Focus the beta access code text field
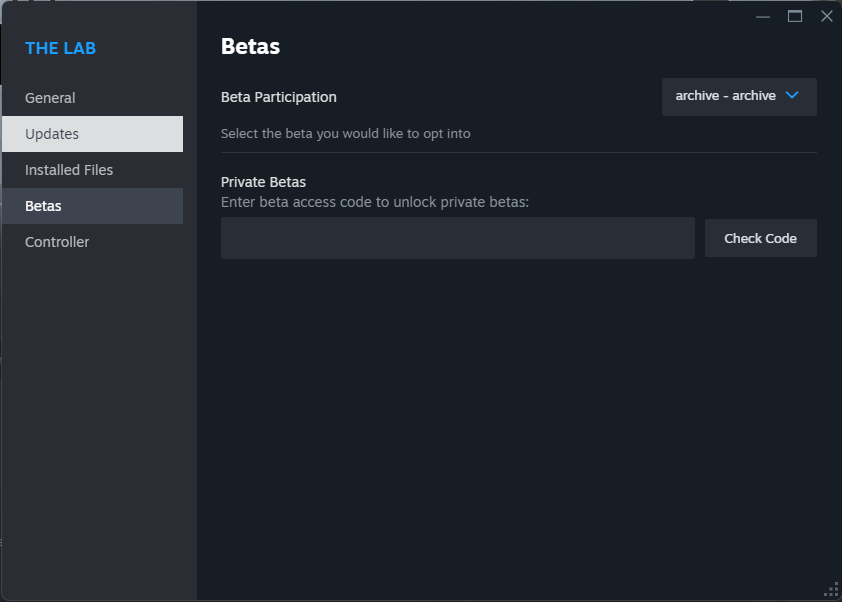842x602 pixels. tap(458, 238)
